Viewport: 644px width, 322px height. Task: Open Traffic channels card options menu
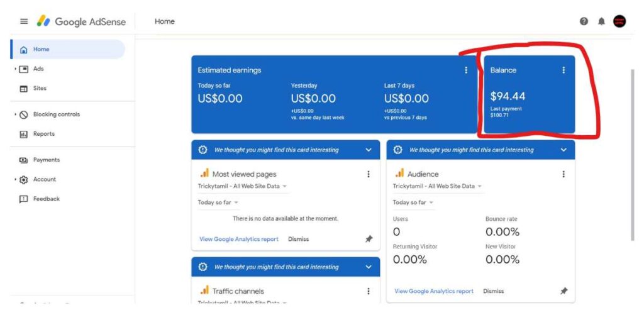[x=369, y=291]
